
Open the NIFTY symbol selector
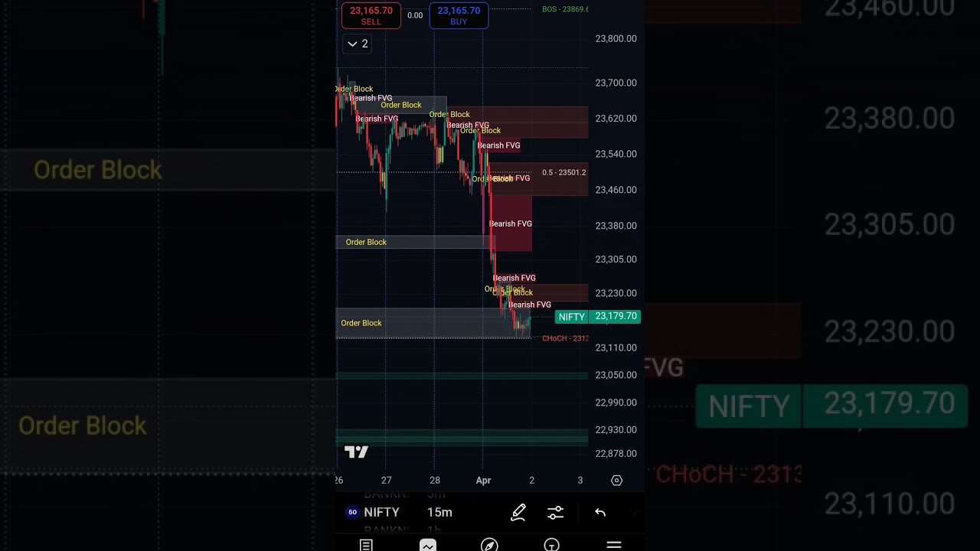[381, 512]
